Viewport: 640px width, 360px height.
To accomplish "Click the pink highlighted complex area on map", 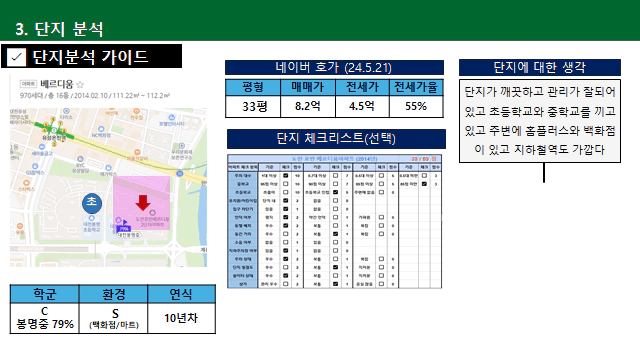I will [141, 203].
